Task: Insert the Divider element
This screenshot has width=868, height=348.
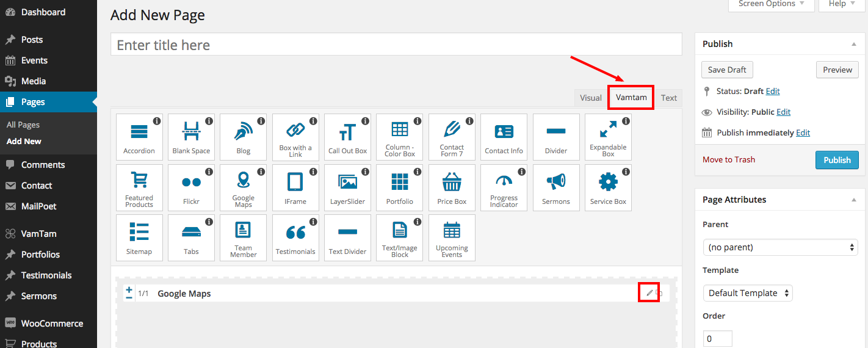Action: [556, 137]
